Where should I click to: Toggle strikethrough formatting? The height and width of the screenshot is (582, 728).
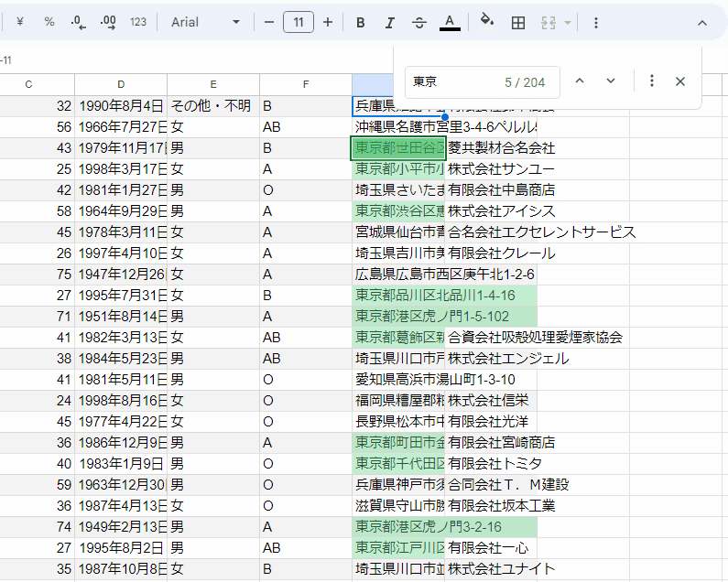(x=419, y=22)
